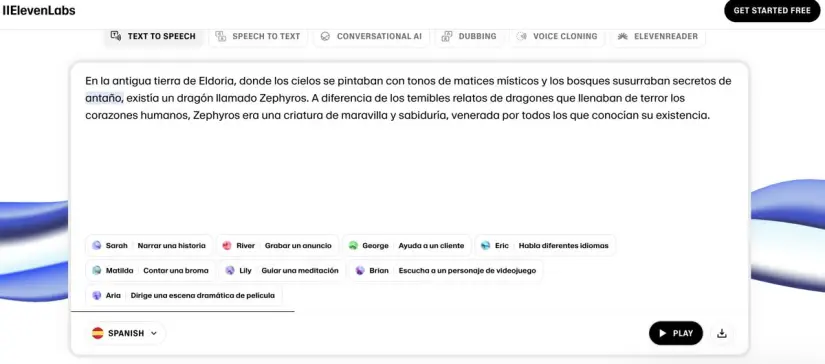
Task: Click Lily's purple voice avatar icon
Action: (230, 271)
